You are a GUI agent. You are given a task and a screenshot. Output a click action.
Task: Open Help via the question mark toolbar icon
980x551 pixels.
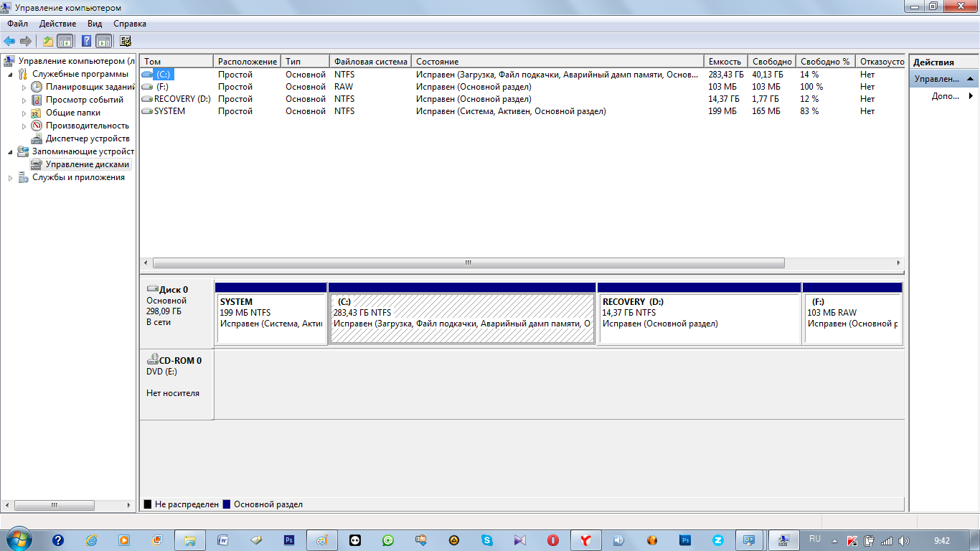[x=87, y=41]
